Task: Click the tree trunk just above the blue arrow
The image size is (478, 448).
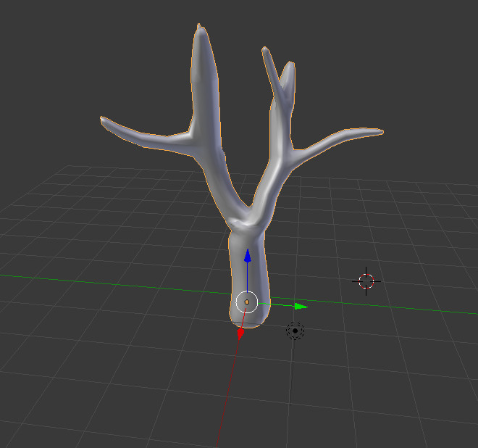Action: [x=247, y=239]
